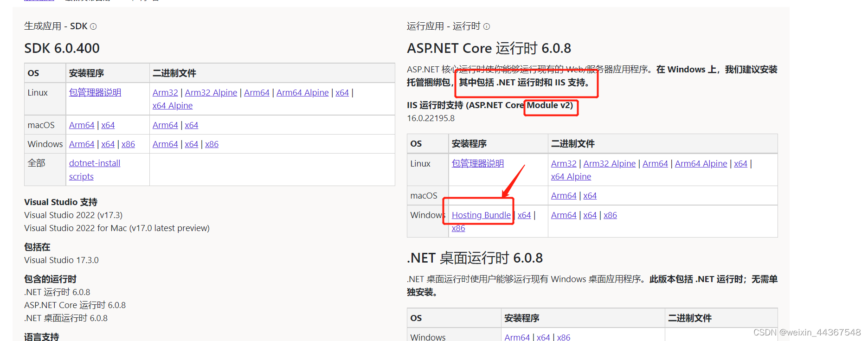This screenshot has height=341, width=868.
Task: Download Windows Arm64 ASP.NET Core runtime binary
Action: 564,215
